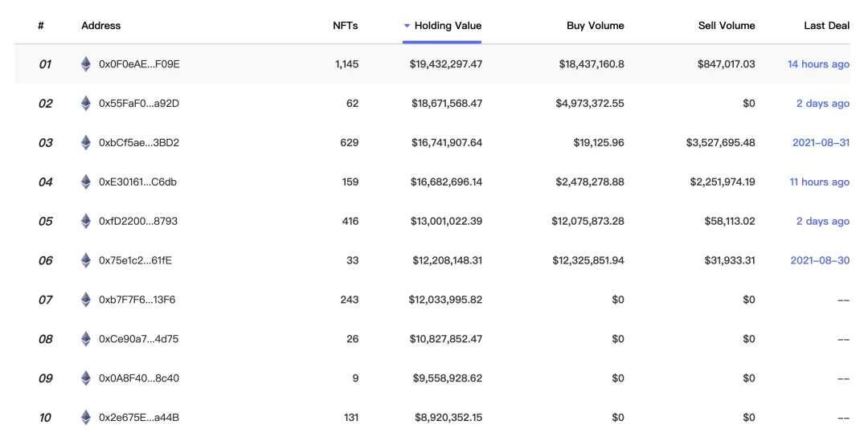Image resolution: width=868 pixels, height=437 pixels.
Task: Open address 0xb7F7F6...13F6
Action: 137,300
